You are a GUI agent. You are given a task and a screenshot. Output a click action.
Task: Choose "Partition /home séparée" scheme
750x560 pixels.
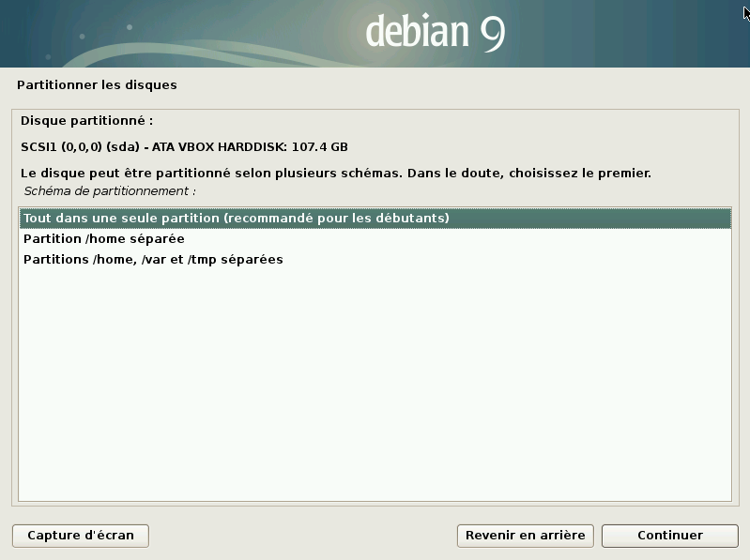pos(375,239)
